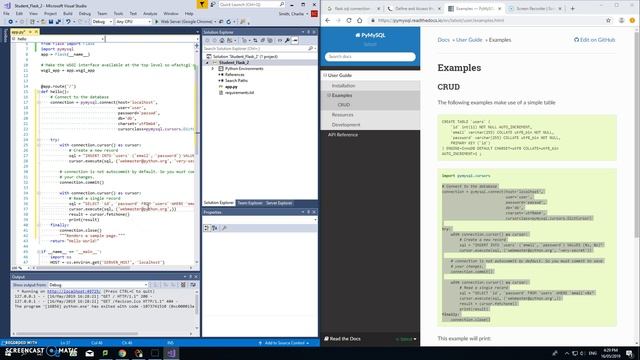Click the Properties wrench in Solution Explorer toolbar

coord(287,40)
